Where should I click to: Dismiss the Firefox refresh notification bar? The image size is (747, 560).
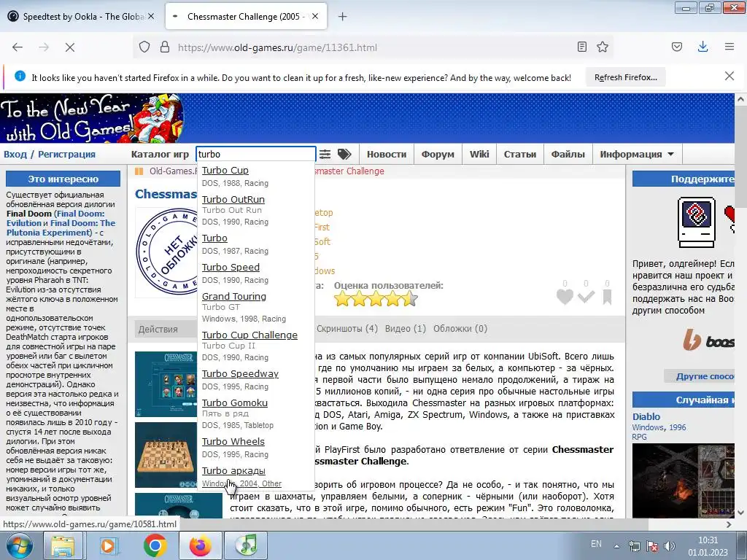click(x=729, y=76)
